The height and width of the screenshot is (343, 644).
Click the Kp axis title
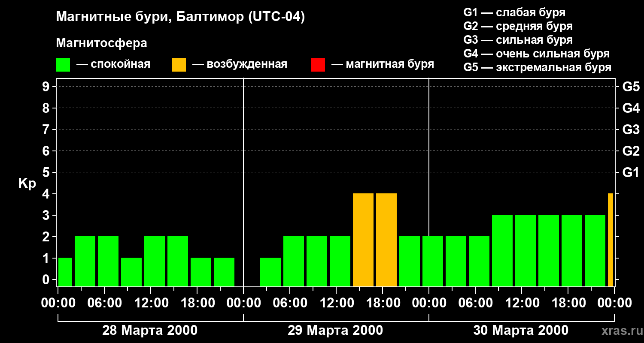[27, 184]
